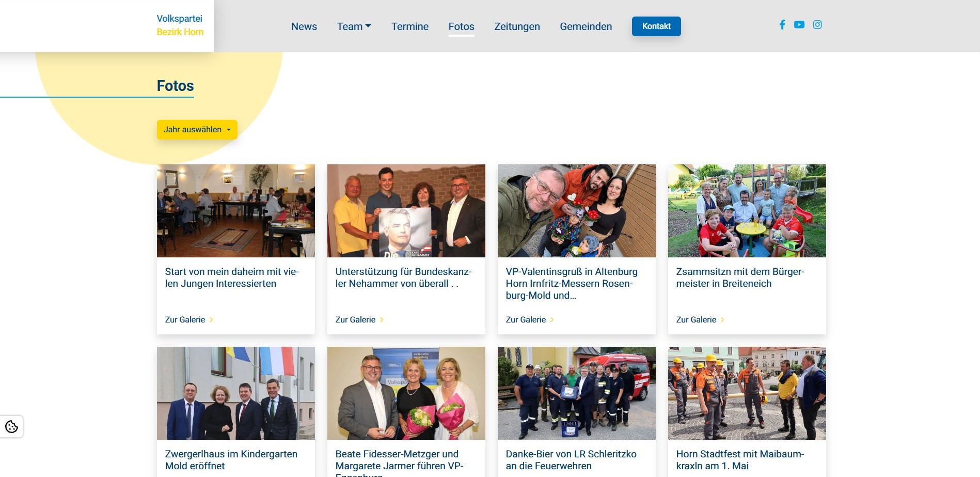The image size is (980, 477).
Task: Click the Volkspartei Bezirk Horn logo
Action: (180, 25)
